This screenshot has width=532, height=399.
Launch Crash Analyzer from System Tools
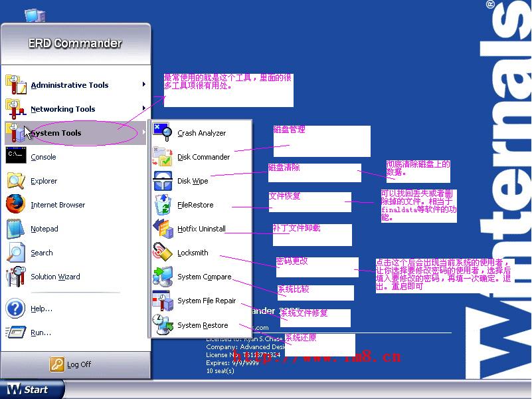(201, 133)
